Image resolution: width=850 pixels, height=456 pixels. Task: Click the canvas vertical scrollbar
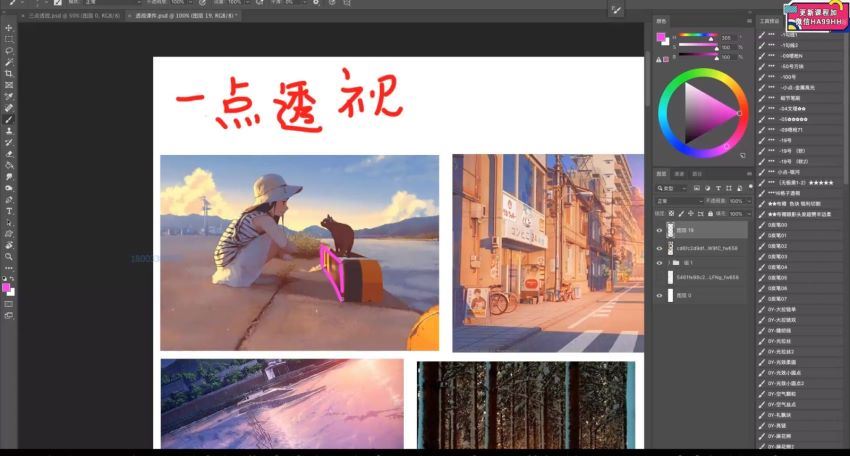647,81
